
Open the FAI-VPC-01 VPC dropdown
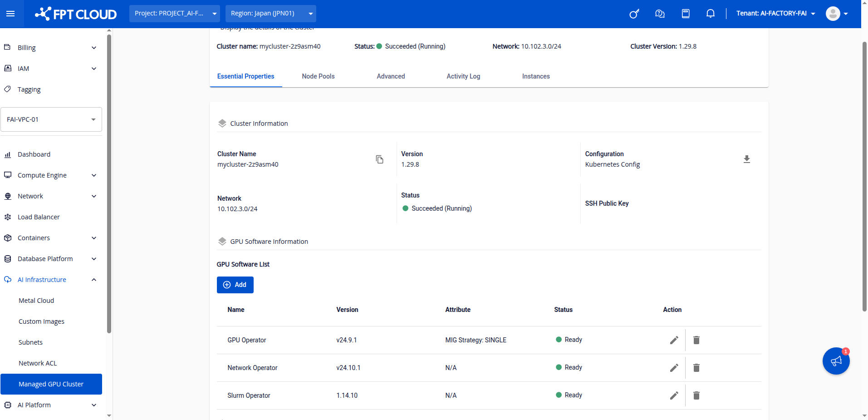coord(51,119)
